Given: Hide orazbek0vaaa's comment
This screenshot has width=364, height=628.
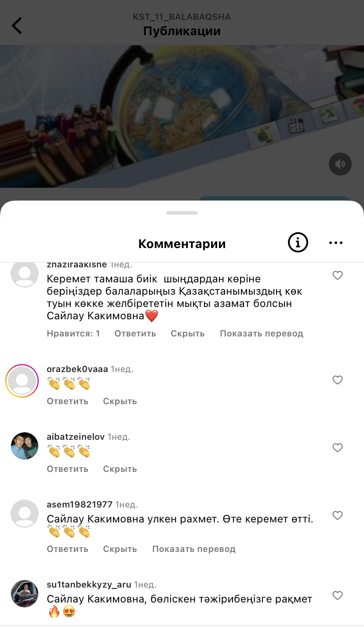Looking at the screenshot, I should pyautogui.click(x=120, y=401).
